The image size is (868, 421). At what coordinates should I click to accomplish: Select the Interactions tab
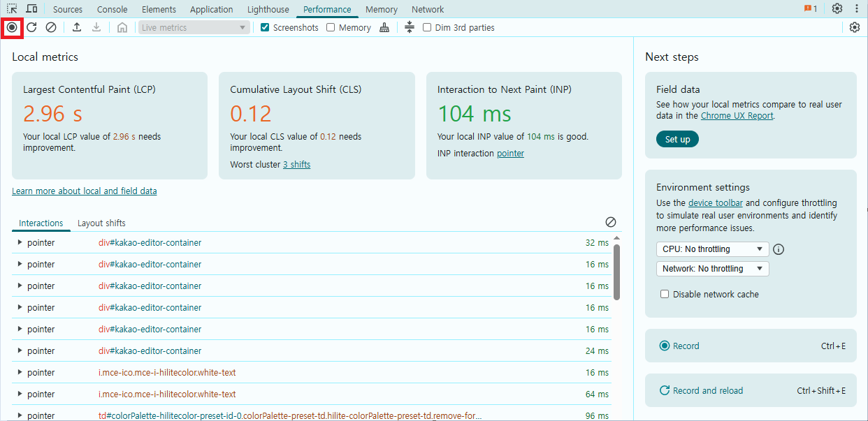click(41, 223)
